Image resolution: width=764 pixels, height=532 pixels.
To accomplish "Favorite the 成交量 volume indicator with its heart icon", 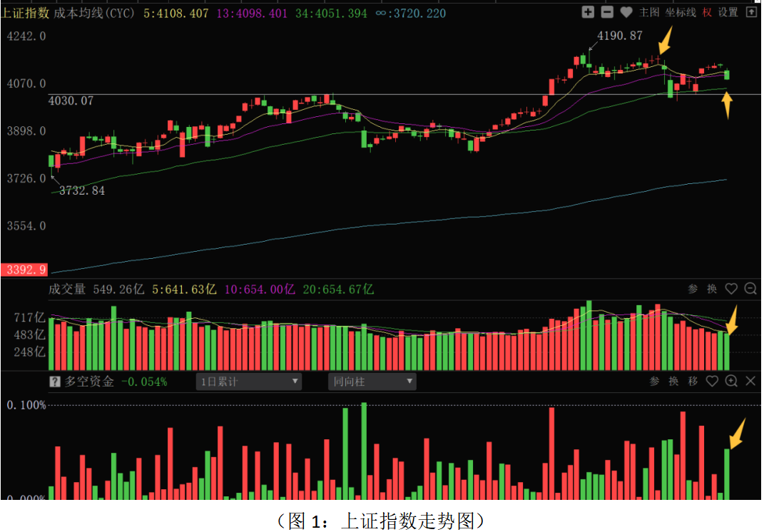I will click(731, 289).
